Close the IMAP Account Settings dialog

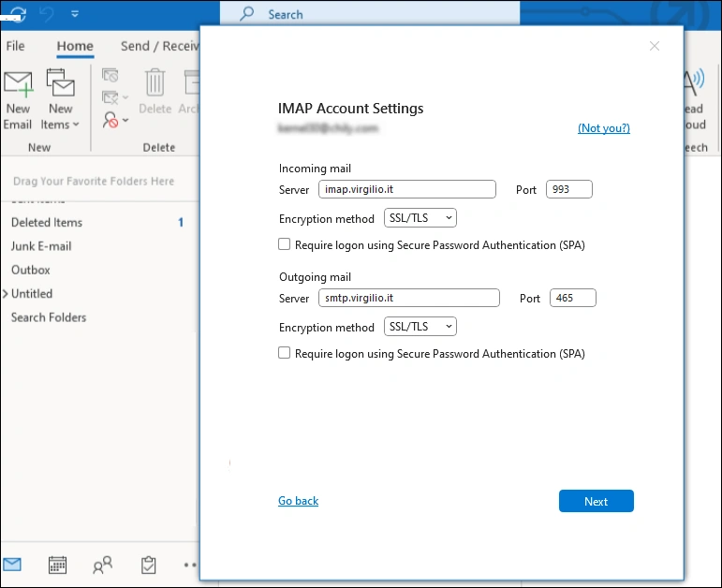(655, 46)
